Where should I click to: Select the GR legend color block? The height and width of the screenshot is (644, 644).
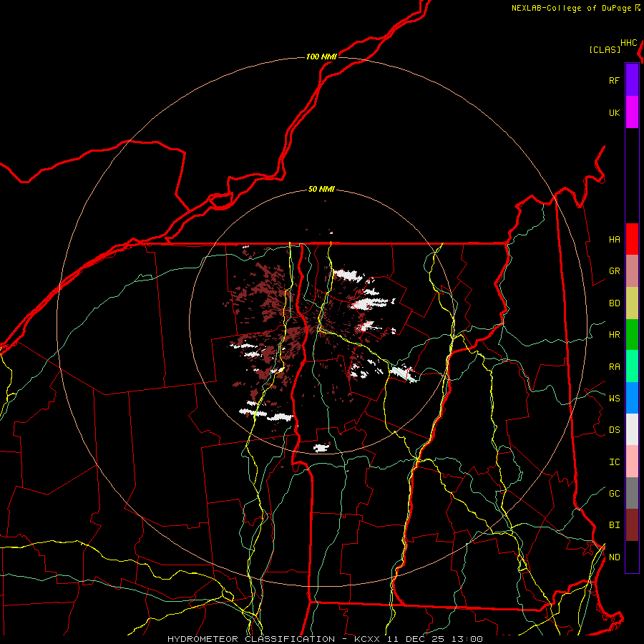632,271
